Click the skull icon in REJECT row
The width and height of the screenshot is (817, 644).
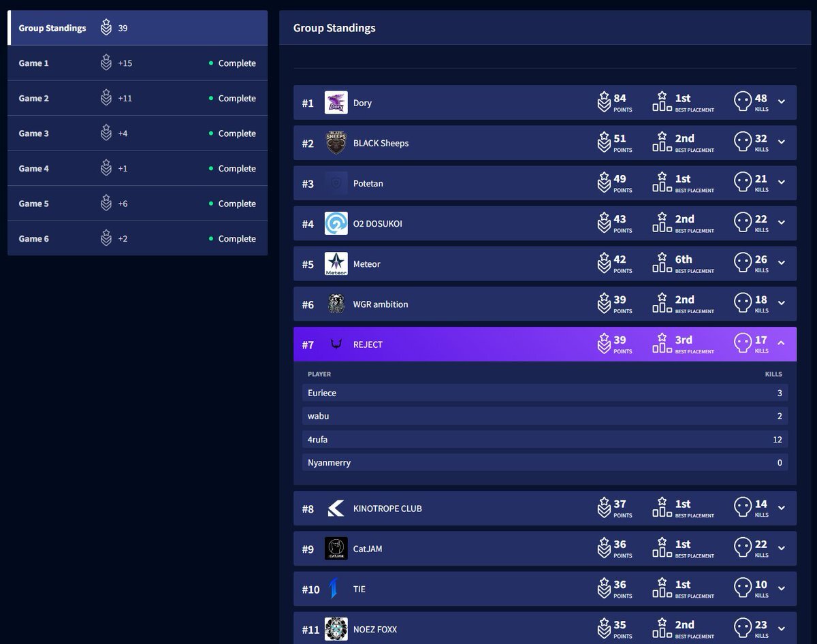pos(743,343)
